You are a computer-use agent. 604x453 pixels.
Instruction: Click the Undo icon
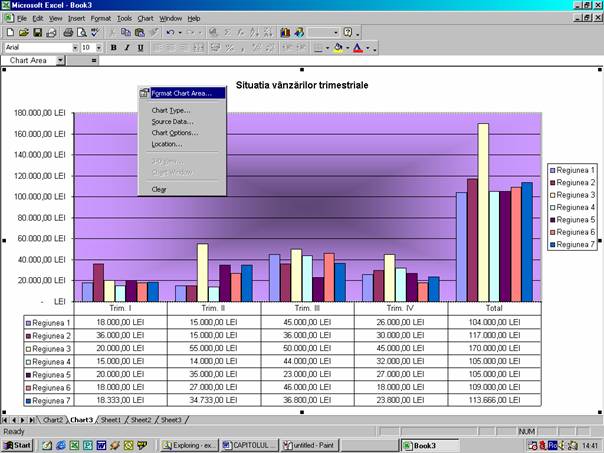click(171, 33)
